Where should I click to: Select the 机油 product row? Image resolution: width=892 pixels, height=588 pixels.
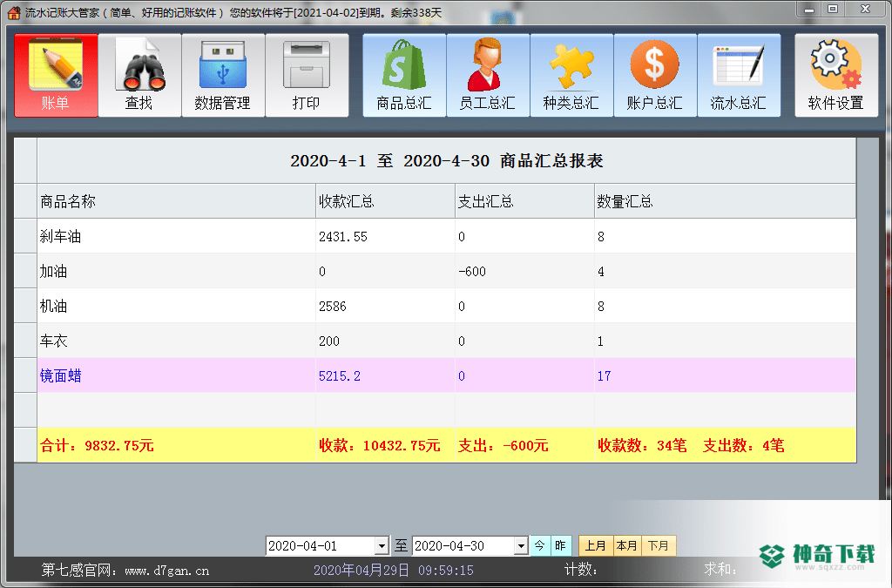pyautogui.click(x=447, y=306)
